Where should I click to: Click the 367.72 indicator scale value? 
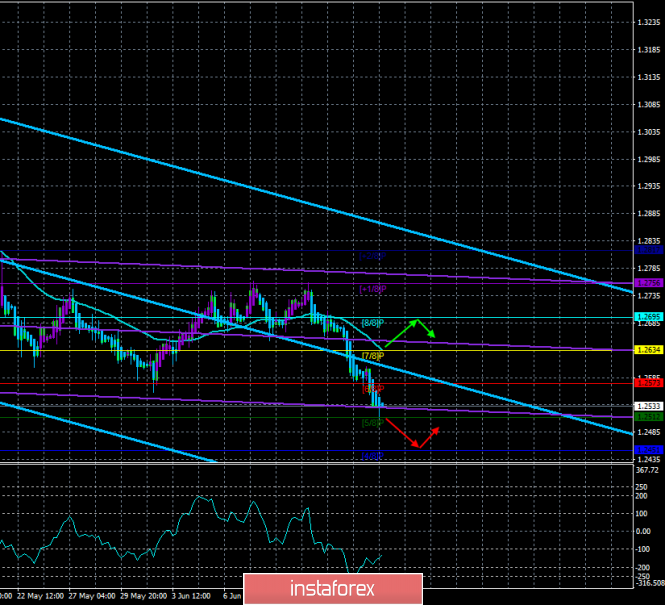[x=648, y=470]
